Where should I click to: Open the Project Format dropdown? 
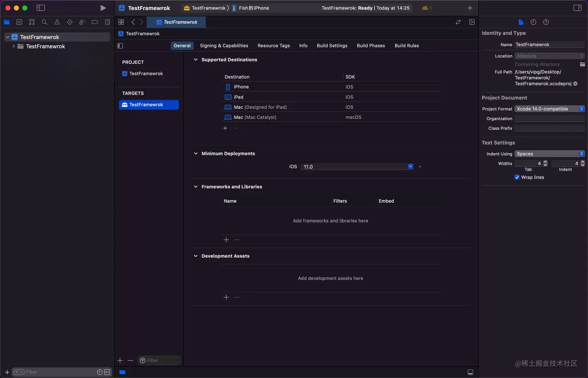click(x=549, y=109)
